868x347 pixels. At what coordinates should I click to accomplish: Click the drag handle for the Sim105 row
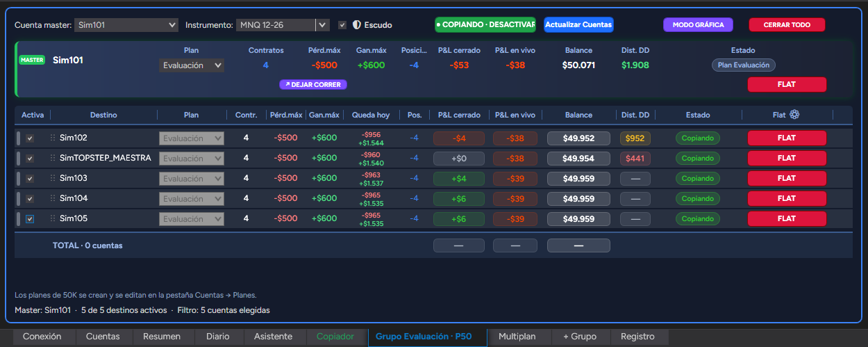(52, 218)
